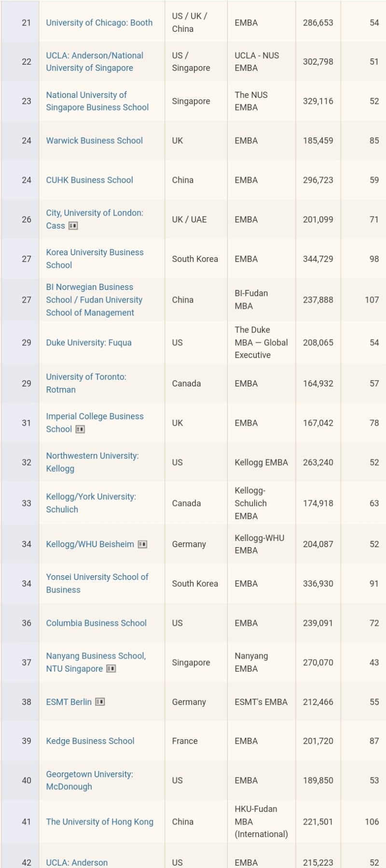Click the 344,729 salary cell
The image size is (386, 868).
[318, 259]
